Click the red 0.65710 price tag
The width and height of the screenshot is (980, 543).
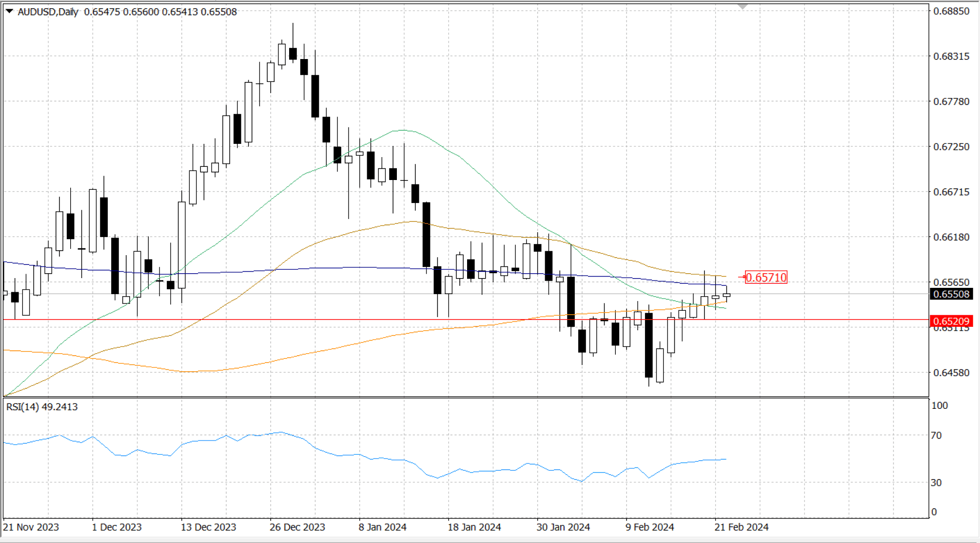pos(765,278)
